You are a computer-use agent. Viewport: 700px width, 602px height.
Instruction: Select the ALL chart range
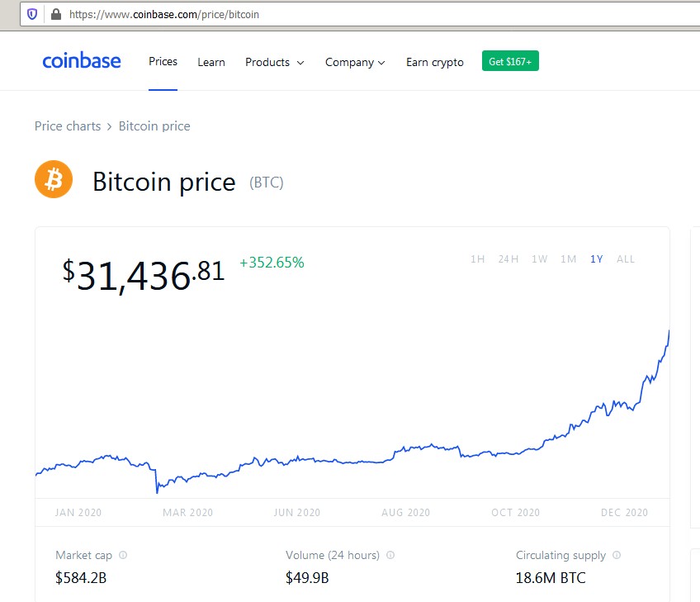[626, 259]
